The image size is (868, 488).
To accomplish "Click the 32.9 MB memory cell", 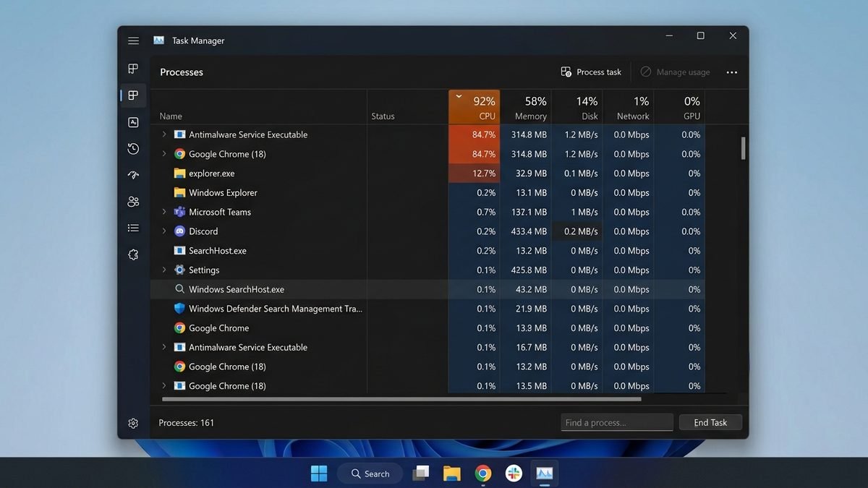I will (x=526, y=174).
